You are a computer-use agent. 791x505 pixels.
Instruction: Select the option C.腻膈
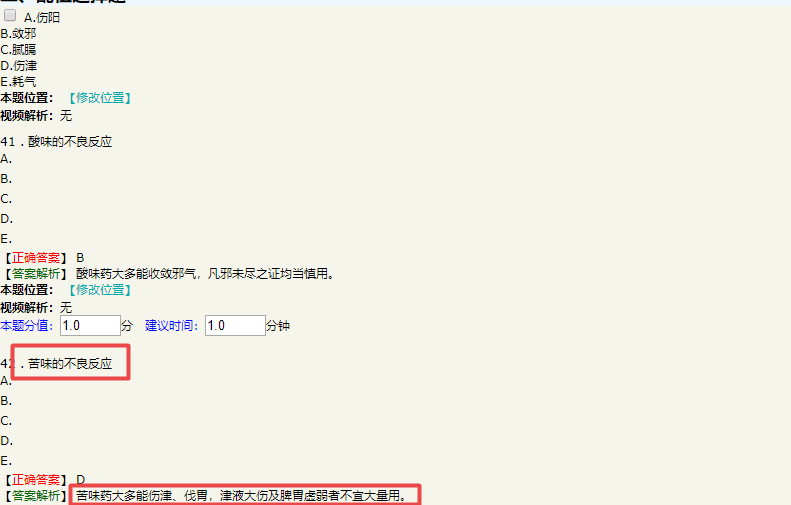click(x=18, y=49)
